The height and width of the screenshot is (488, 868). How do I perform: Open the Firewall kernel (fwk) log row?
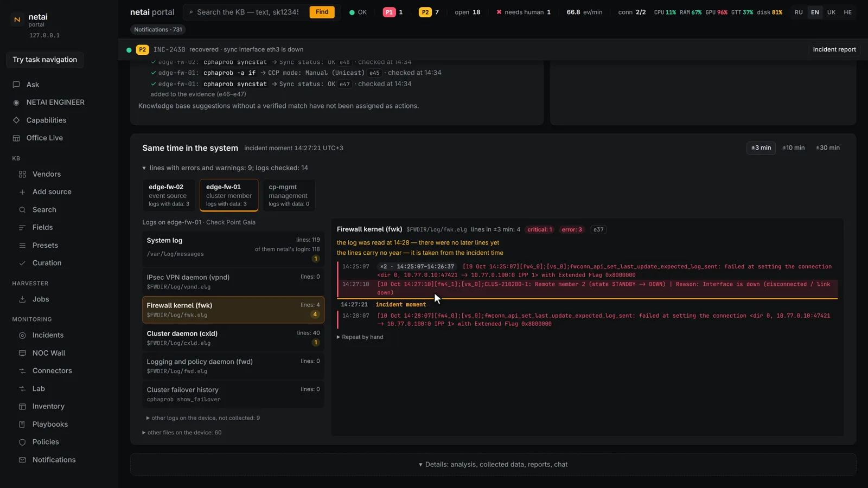(233, 310)
